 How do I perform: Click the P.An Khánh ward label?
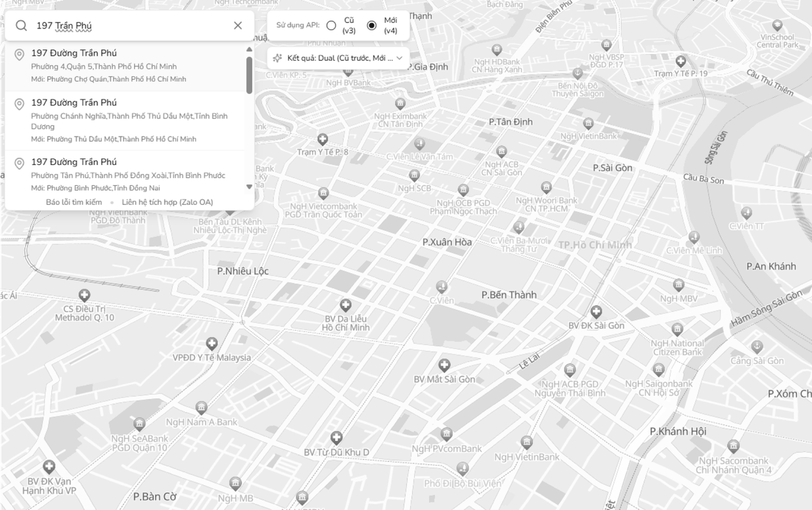tap(771, 266)
